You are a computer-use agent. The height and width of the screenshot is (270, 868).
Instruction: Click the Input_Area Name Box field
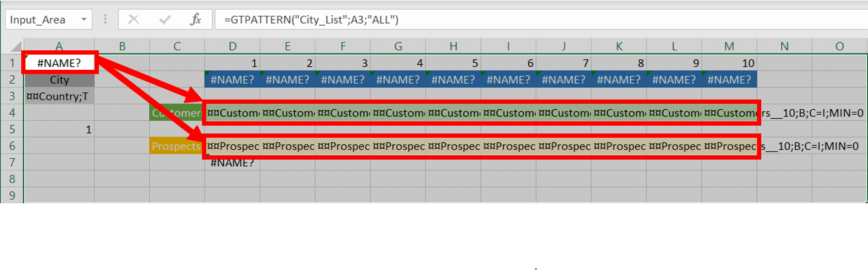coord(39,19)
